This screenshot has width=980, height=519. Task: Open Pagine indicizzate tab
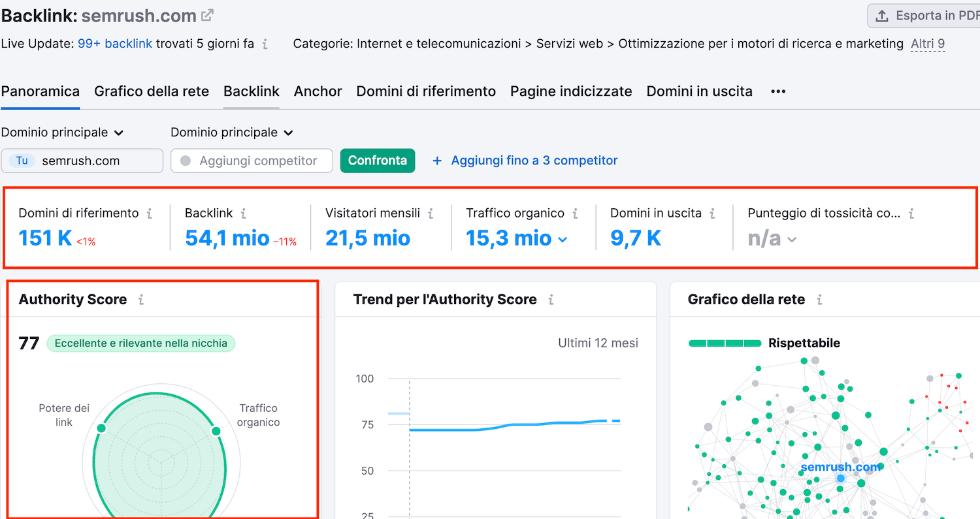pos(571,91)
